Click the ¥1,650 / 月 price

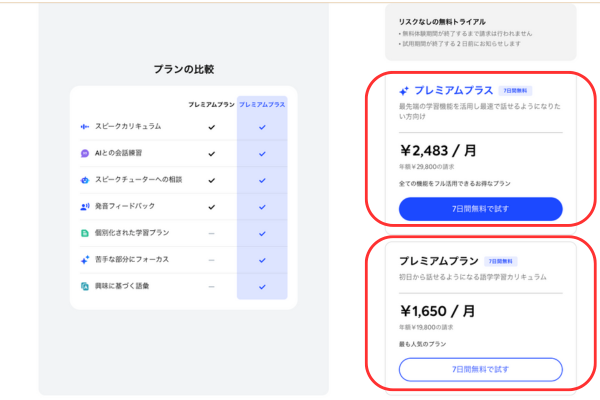click(437, 310)
